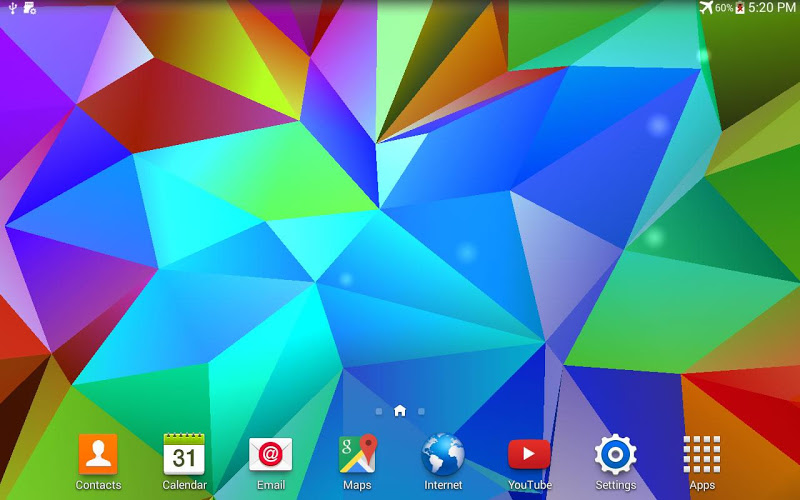Viewport: 800px width, 500px height.
Task: Launch Google Maps from dock
Action: pyautogui.click(x=357, y=454)
